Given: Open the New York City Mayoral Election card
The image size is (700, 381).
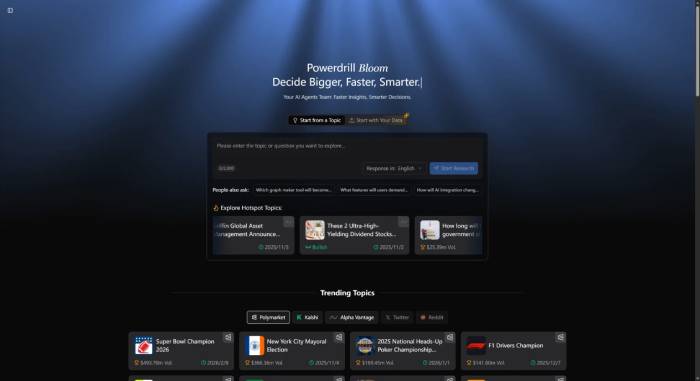Looking at the screenshot, I should (x=292, y=351).
